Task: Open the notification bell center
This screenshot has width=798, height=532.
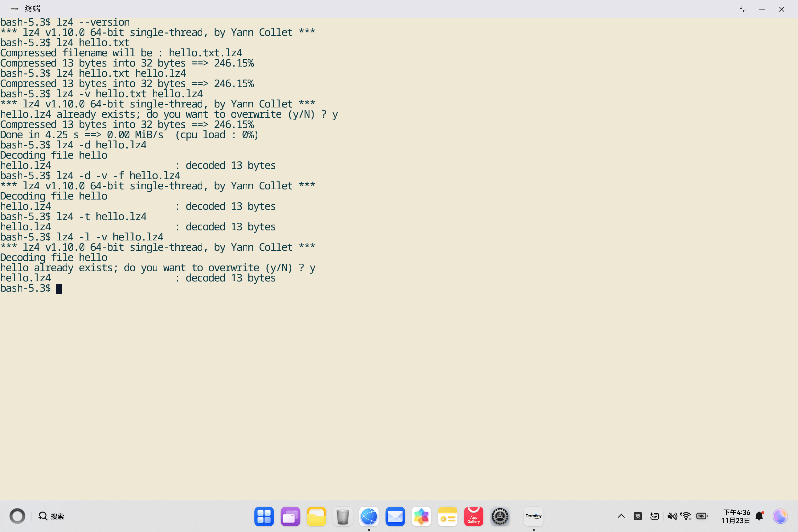Action: [x=759, y=516]
